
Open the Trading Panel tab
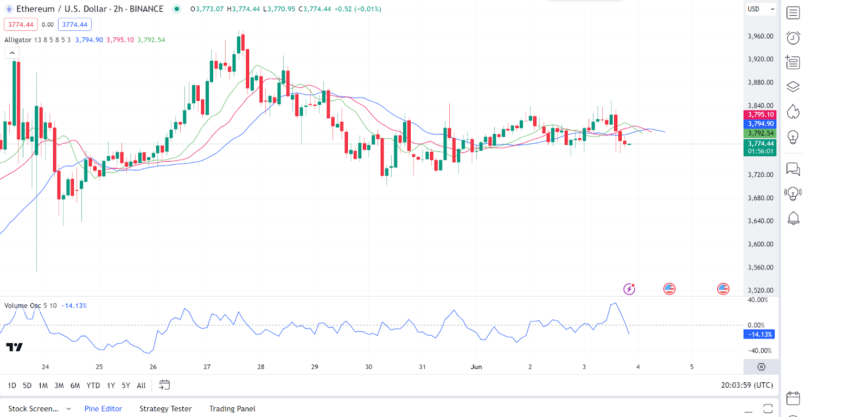pos(232,409)
